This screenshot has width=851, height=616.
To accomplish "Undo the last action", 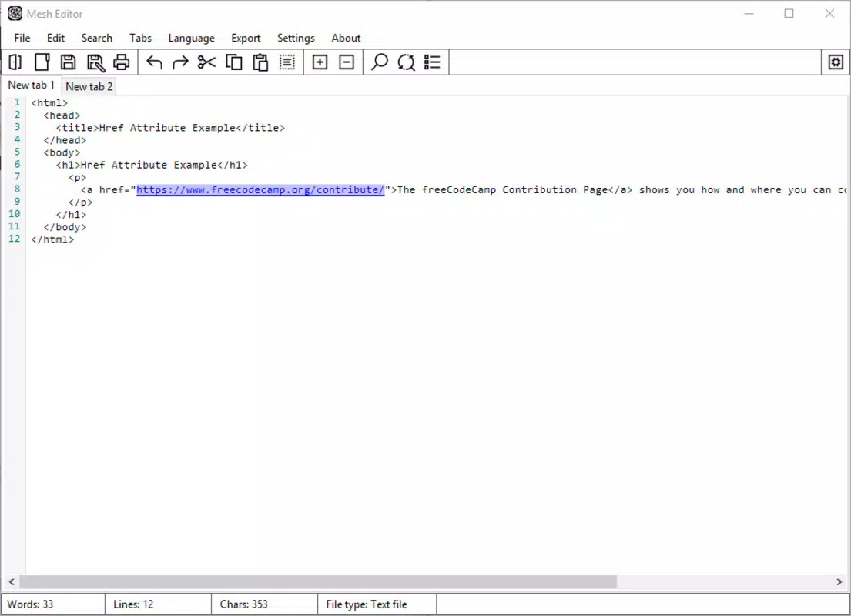I will [155, 62].
